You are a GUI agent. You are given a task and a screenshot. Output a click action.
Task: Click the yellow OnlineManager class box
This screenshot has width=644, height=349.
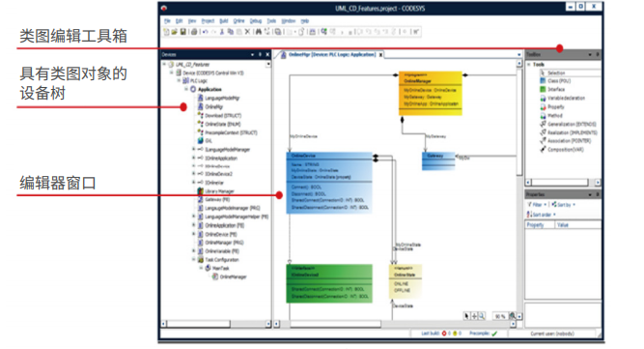click(430, 94)
